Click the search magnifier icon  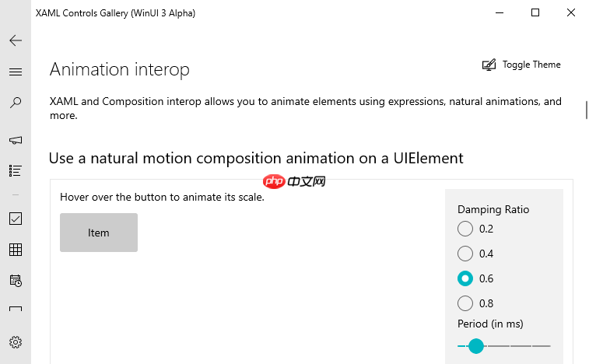click(16, 103)
